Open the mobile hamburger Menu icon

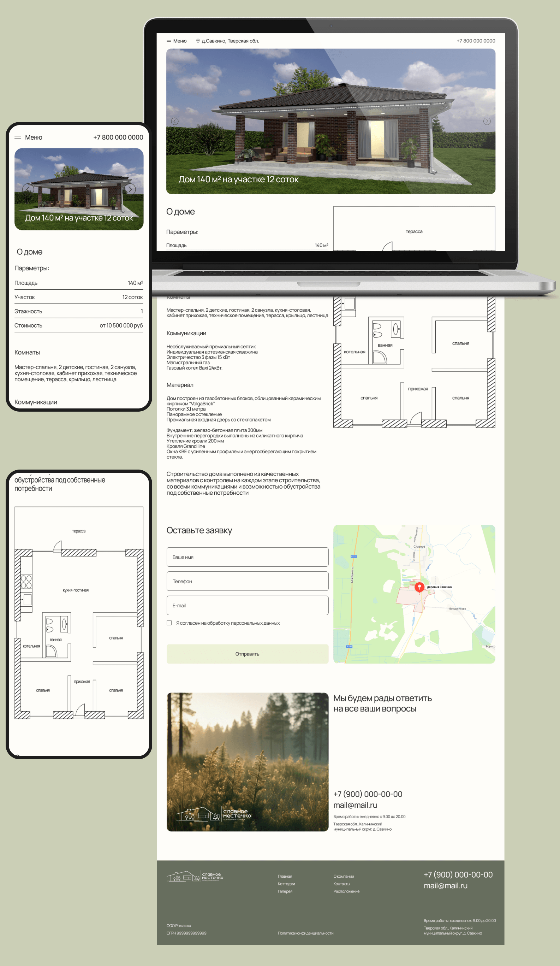18,137
